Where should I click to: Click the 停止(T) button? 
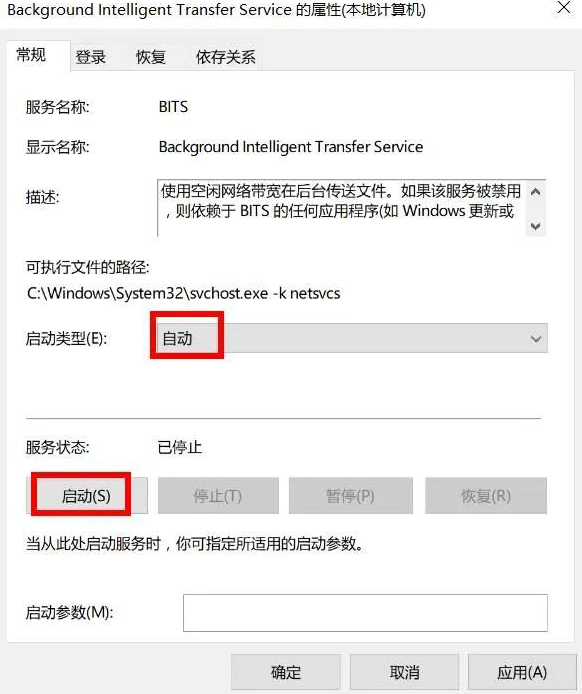(218, 496)
